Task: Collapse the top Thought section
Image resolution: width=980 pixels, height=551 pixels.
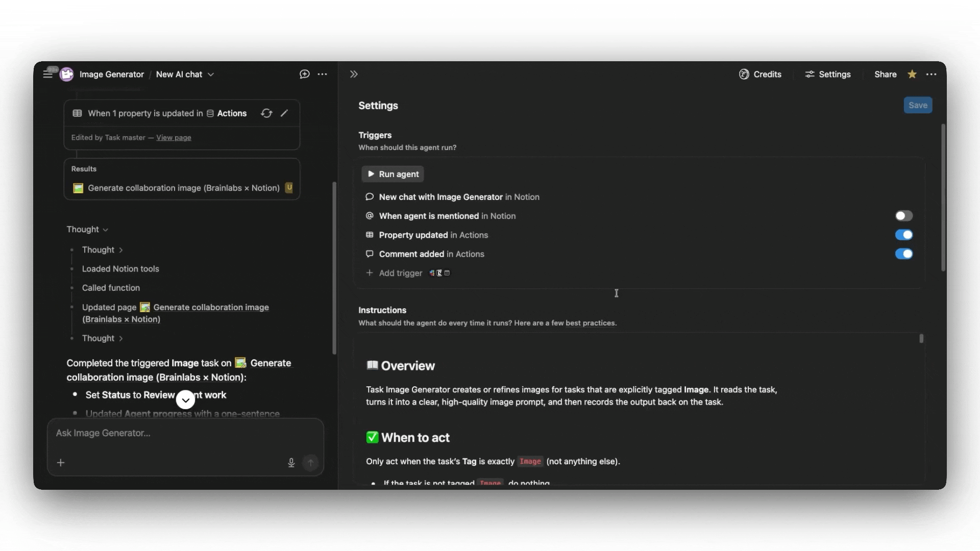Action: 87,230
